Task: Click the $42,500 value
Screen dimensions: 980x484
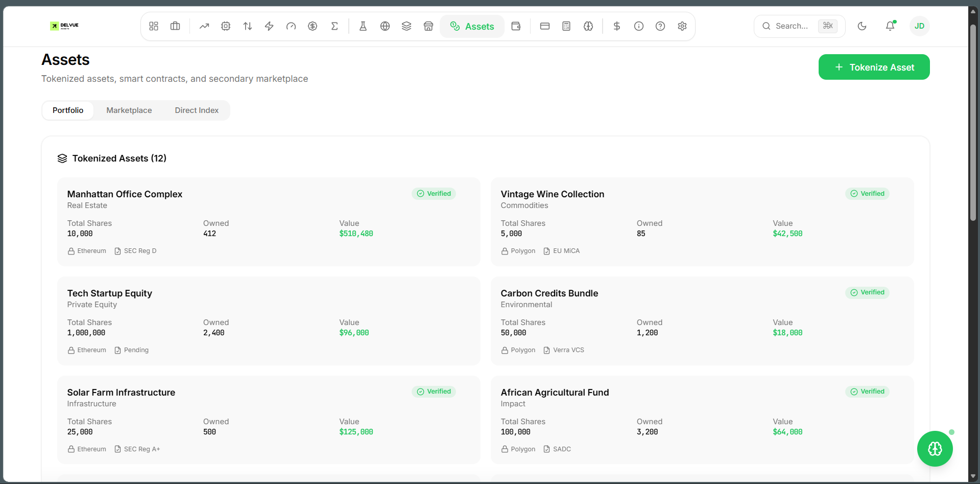Action: (787, 234)
